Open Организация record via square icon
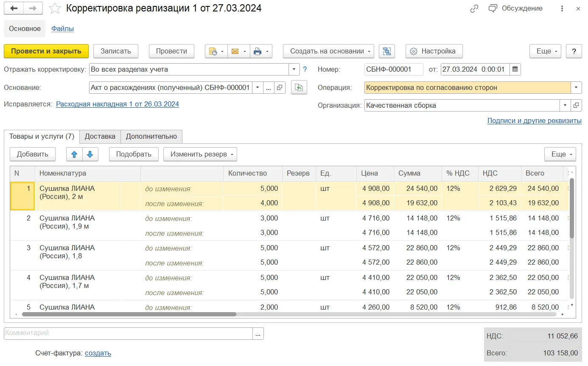 pyautogui.click(x=576, y=105)
